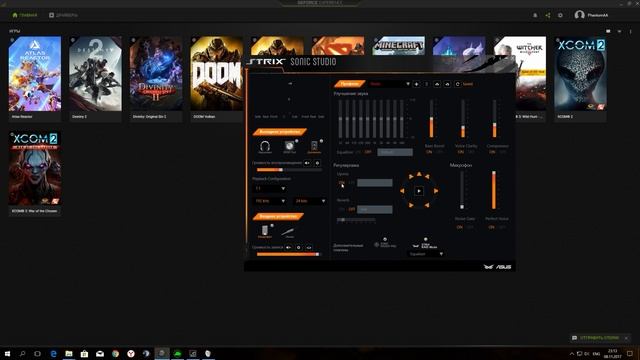This screenshot has height=360, width=640.
Task: Open GeForce Home tab
Action: pos(24,15)
